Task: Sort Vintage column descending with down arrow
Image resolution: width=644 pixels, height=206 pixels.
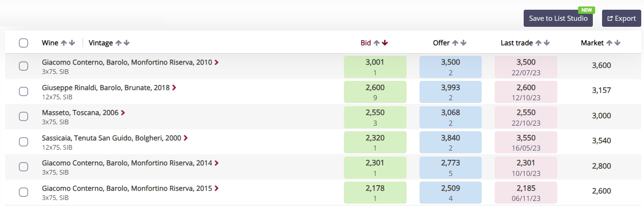Action: (x=127, y=43)
